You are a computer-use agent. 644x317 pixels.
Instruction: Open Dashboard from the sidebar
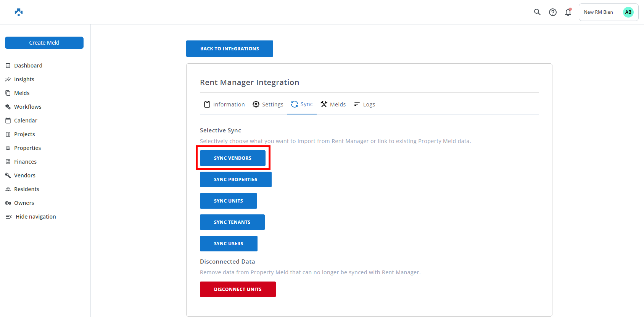coord(28,66)
